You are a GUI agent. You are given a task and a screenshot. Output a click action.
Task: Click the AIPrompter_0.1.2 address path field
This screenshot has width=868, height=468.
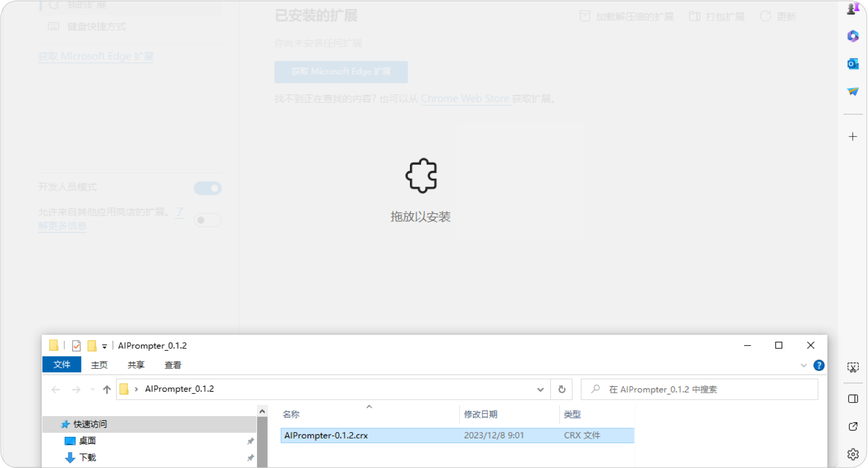pyautogui.click(x=333, y=389)
